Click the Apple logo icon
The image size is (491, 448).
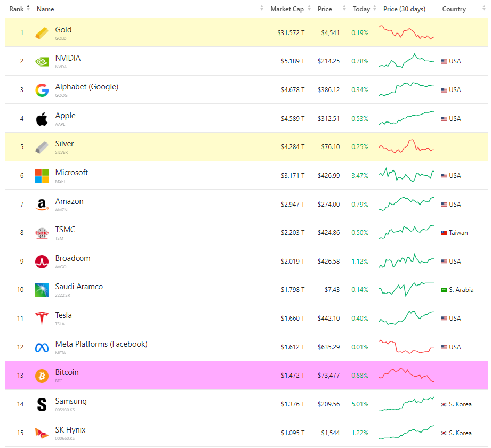[x=42, y=119]
